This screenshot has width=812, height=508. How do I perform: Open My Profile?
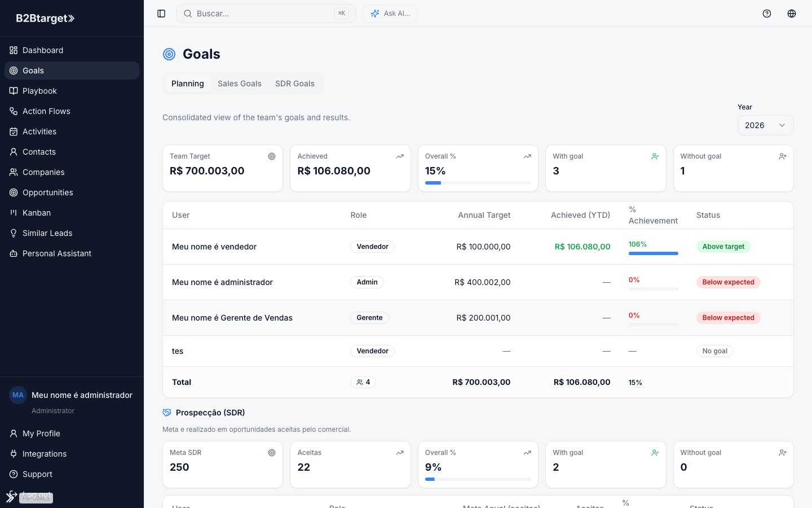tap(72, 433)
